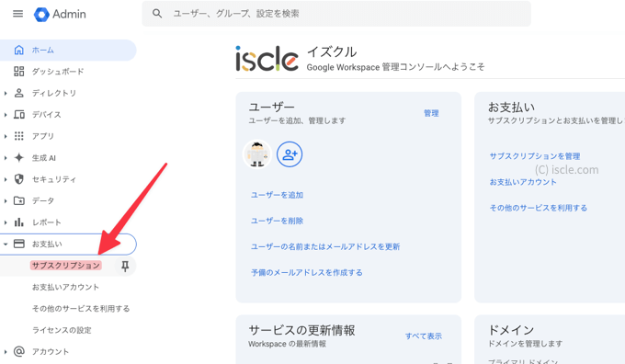The height and width of the screenshot is (364, 625).
Task: Expand the セキュリティ section arrow
Action: point(6,179)
